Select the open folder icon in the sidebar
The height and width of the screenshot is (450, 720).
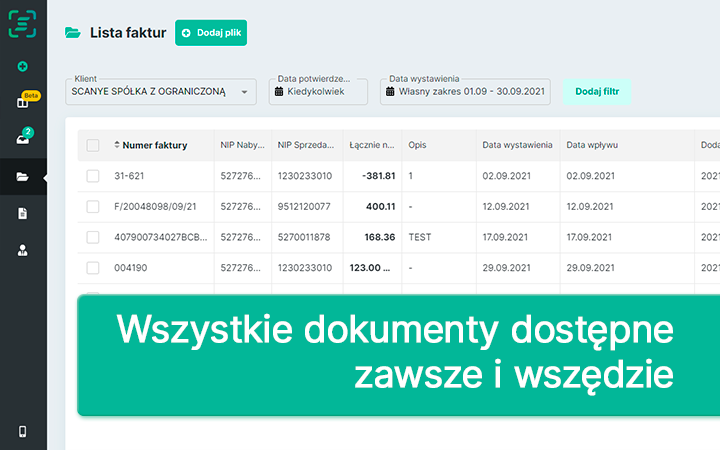[x=22, y=177]
